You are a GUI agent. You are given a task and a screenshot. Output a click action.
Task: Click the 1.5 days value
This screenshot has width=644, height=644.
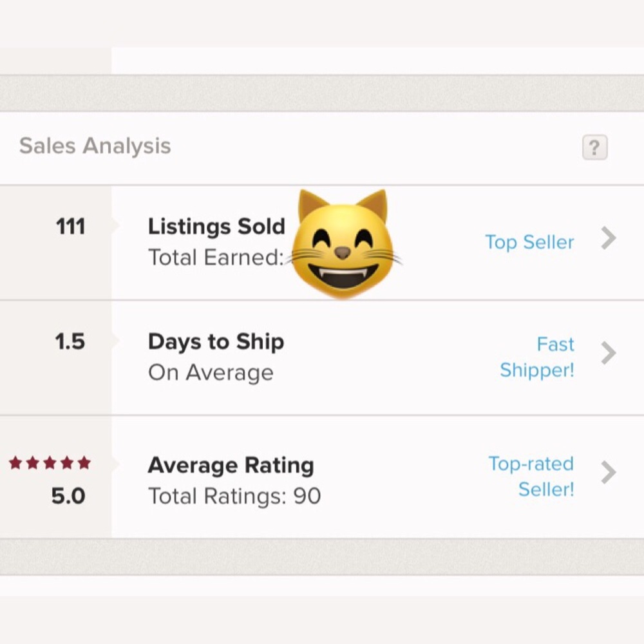click(70, 341)
